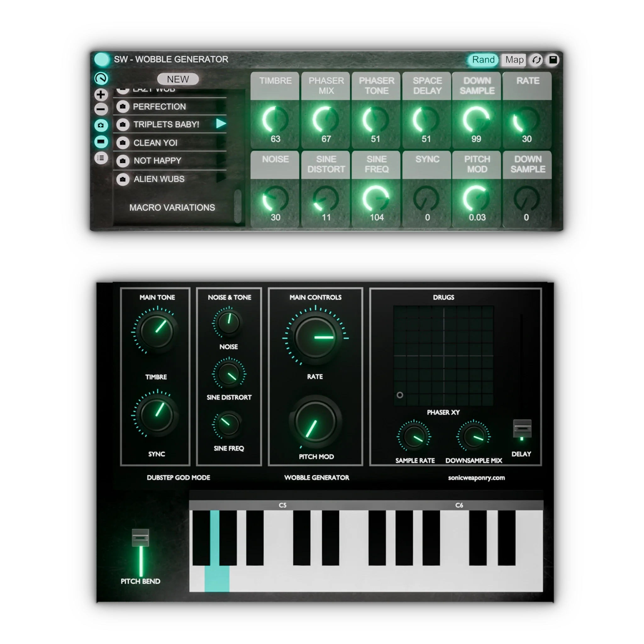
Task: Click camera icon next to NOT HAPPY
Action: 123,161
